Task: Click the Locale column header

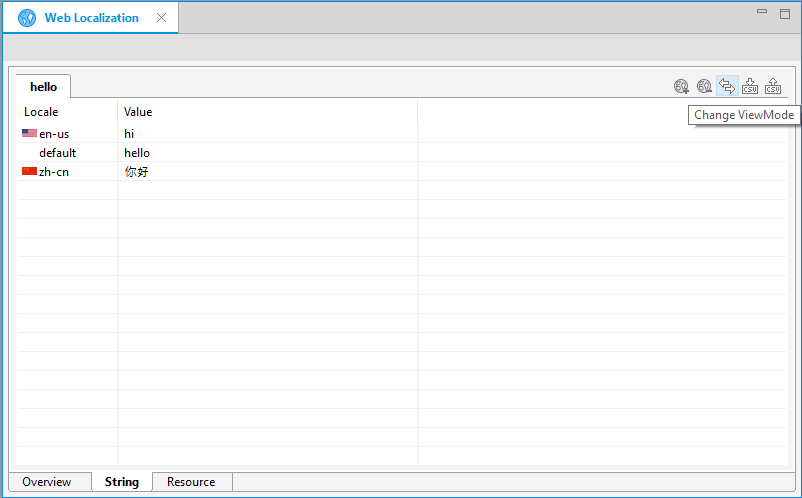Action: coord(41,112)
